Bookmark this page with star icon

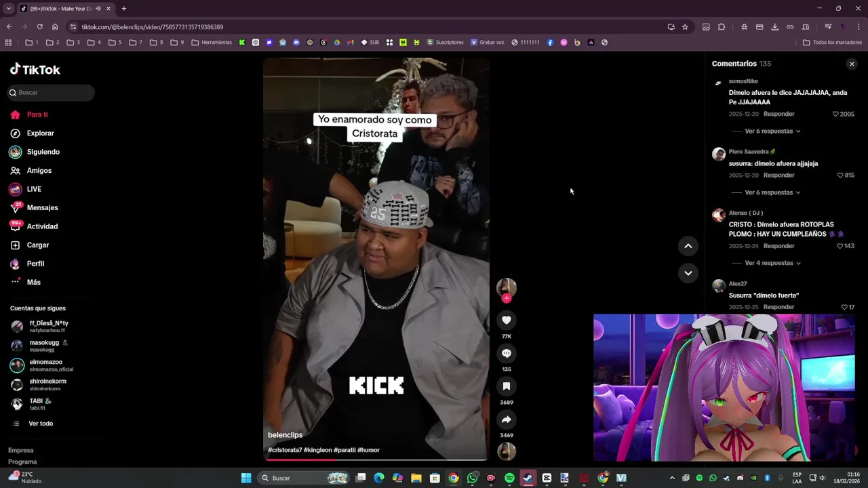tap(685, 27)
